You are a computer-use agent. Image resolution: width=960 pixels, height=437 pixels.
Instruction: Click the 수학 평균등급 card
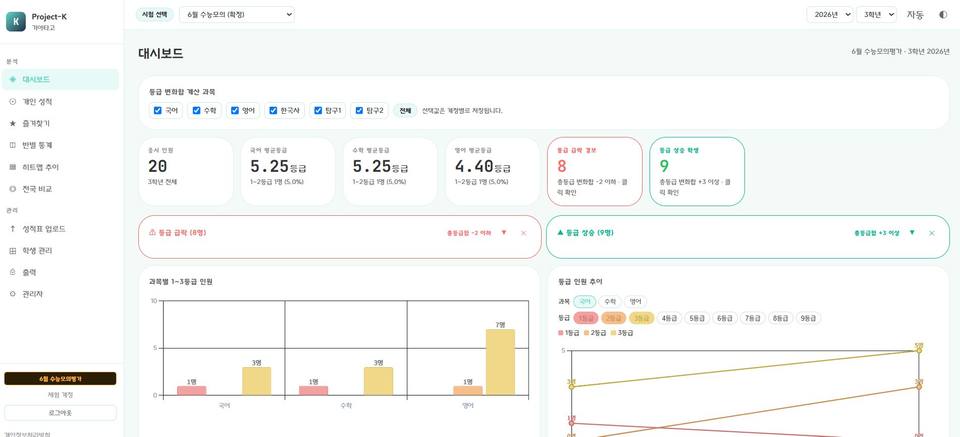tap(390, 171)
